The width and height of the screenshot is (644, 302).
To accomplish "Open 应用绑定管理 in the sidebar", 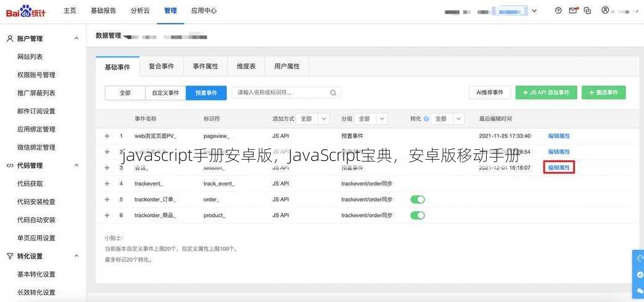I will click(x=36, y=129).
